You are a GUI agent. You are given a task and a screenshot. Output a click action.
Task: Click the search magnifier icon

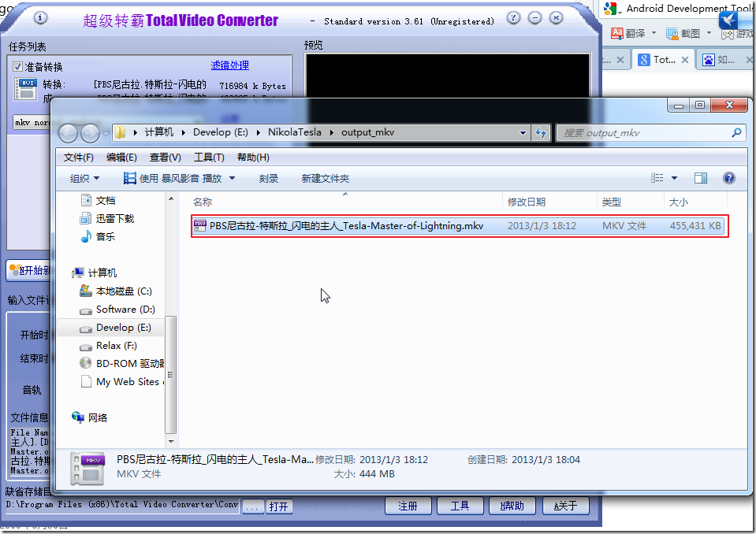pos(736,132)
